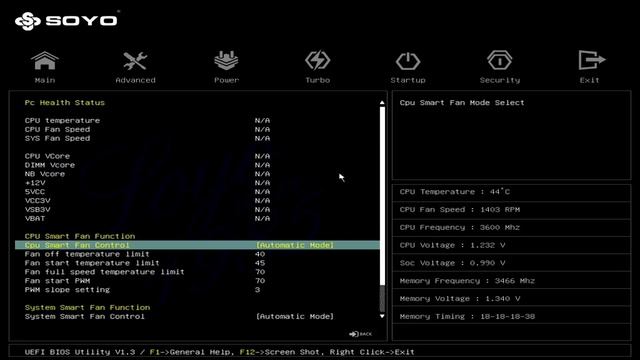Viewport: 640px width, 360px height.
Task: Open the Startup power-button icon
Action: [x=408, y=61]
